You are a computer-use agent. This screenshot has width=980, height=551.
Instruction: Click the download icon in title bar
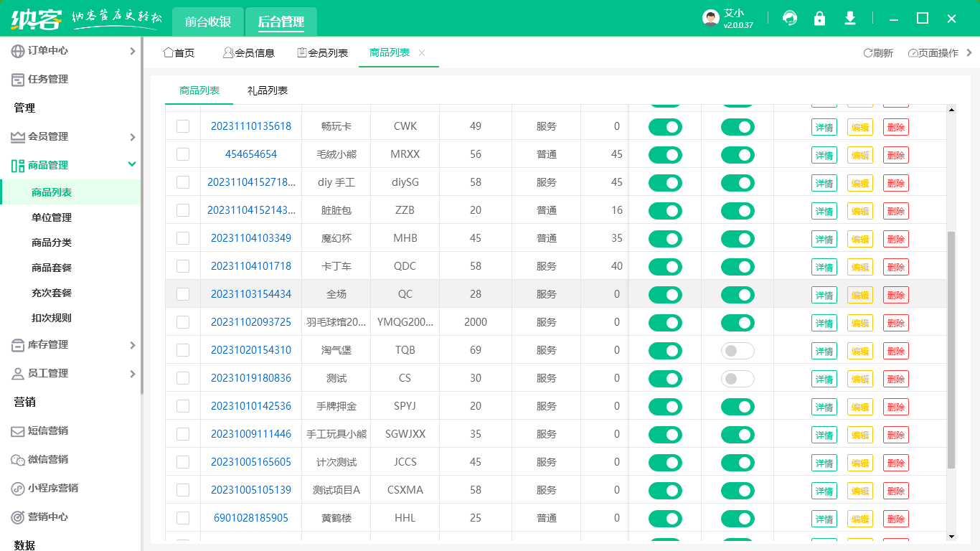[x=850, y=19]
